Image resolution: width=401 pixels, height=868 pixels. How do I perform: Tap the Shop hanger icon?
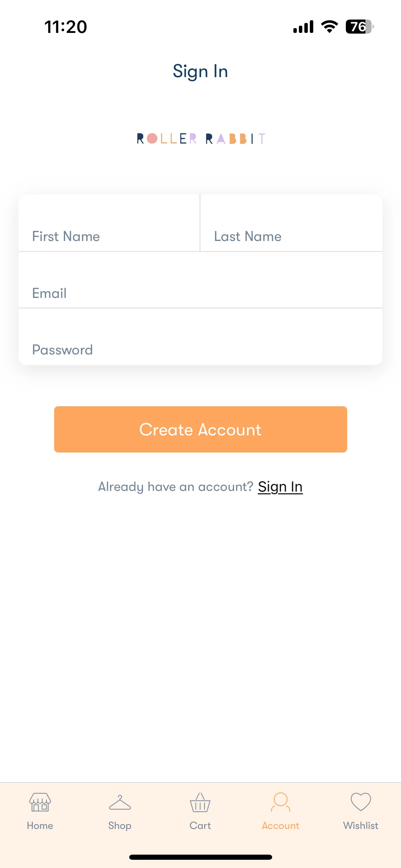pyautogui.click(x=120, y=802)
